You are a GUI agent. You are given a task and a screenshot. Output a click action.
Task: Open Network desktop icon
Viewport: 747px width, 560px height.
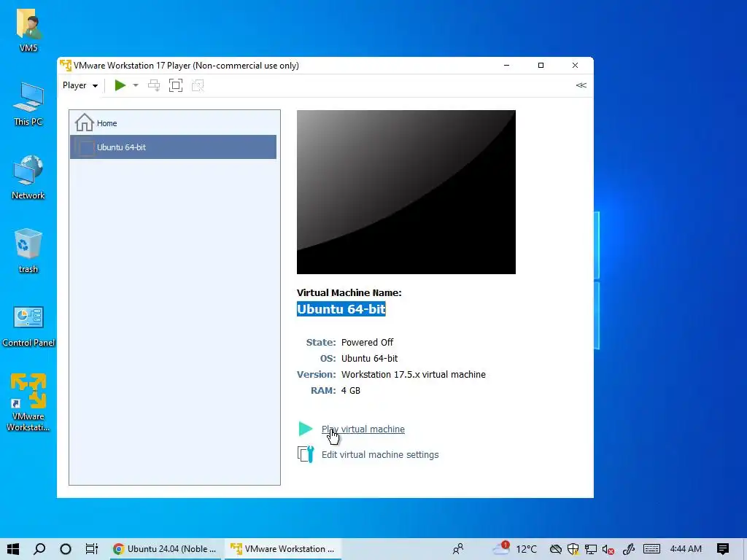pyautogui.click(x=28, y=177)
